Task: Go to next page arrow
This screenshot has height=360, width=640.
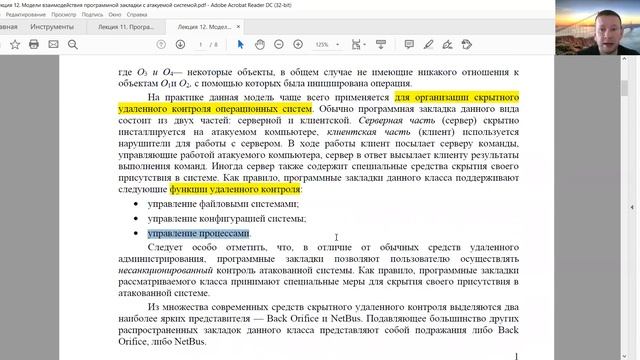Action: pyautogui.click(x=180, y=44)
